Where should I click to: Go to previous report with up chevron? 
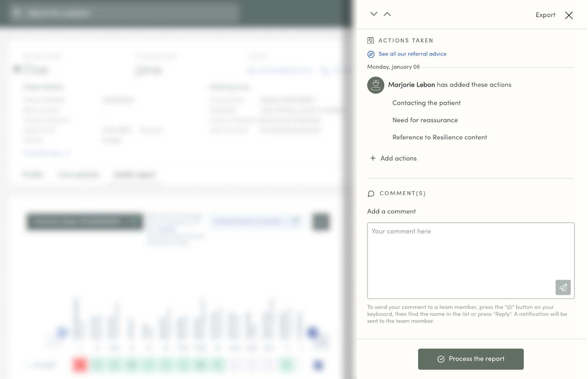point(387,14)
